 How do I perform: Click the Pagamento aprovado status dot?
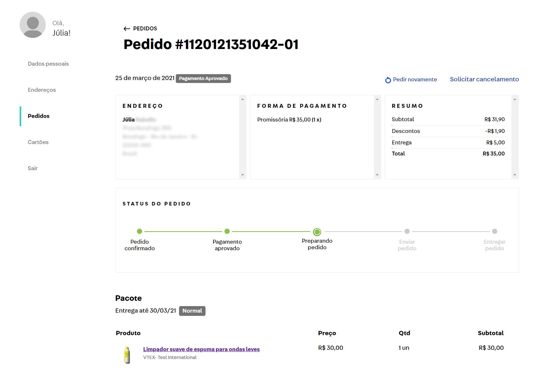coord(227,231)
